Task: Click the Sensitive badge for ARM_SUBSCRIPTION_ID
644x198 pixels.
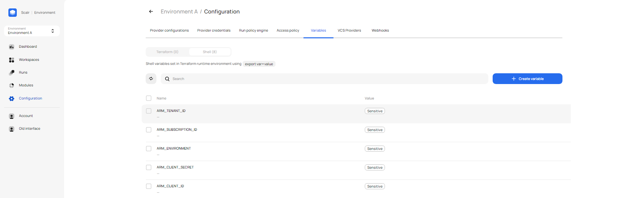Action: [x=375, y=130]
